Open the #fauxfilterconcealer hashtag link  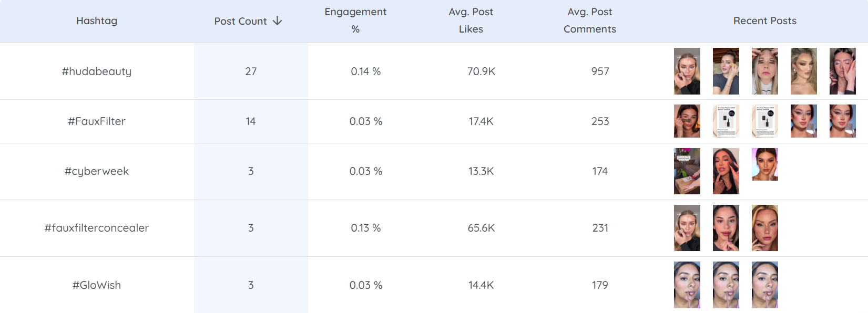pos(97,228)
